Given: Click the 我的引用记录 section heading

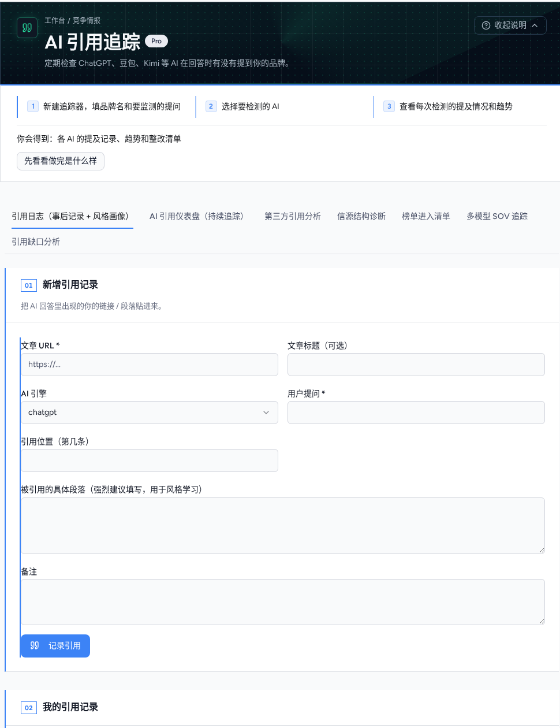Looking at the screenshot, I should click(70, 707).
